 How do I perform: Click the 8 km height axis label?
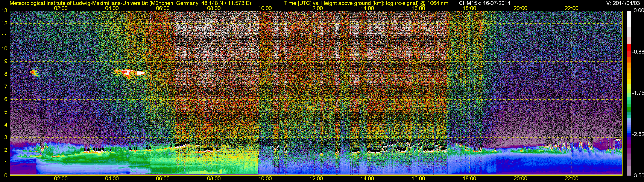click(x=6, y=74)
